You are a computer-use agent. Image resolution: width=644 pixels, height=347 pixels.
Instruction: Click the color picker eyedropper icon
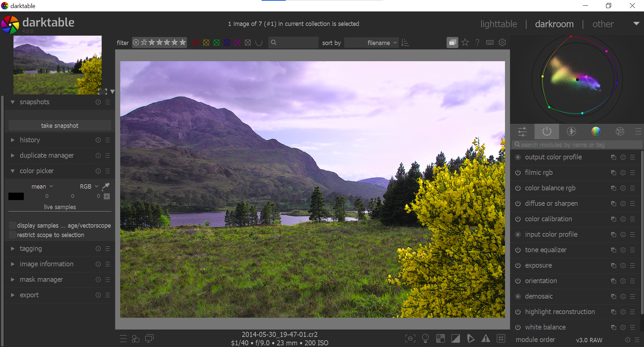(x=106, y=186)
